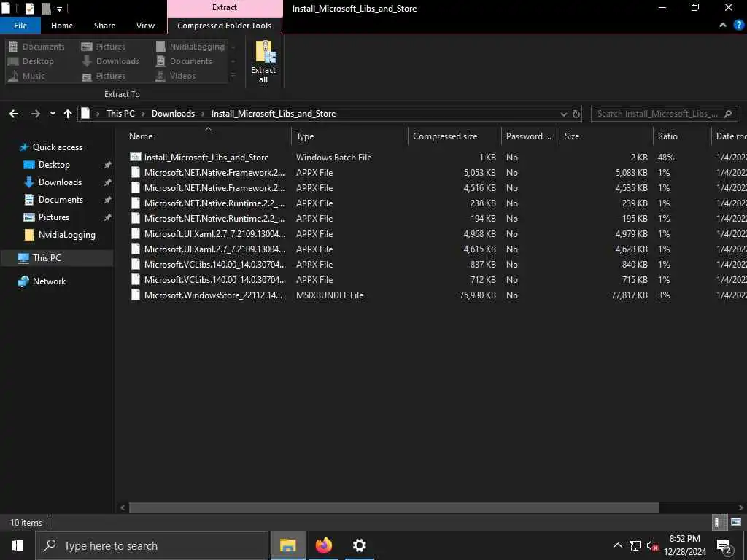Image resolution: width=747 pixels, height=560 pixels.
Task: Expand the chevron after Downloads breadcrumb
Action: coord(203,114)
